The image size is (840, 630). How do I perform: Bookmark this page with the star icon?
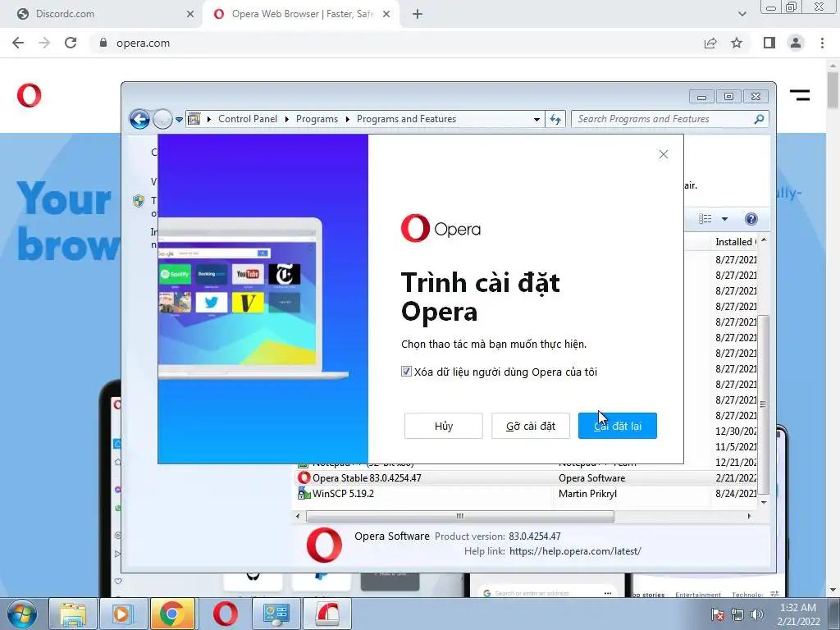[737, 43]
